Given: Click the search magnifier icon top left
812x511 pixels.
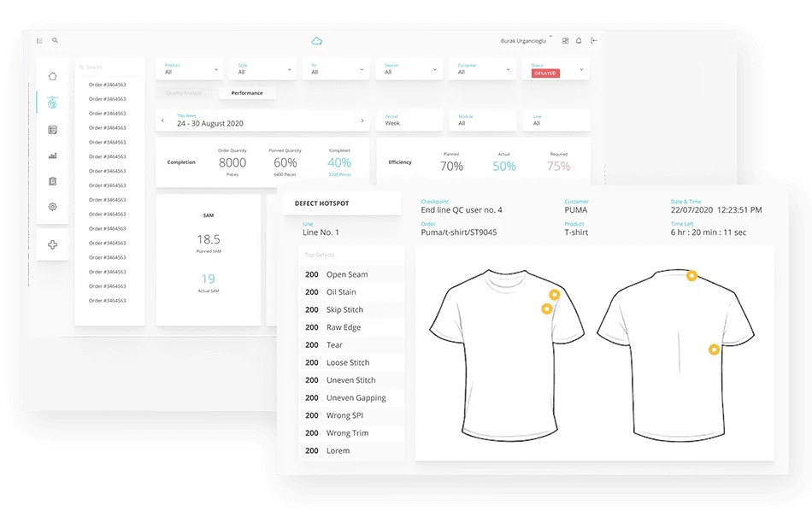Looking at the screenshot, I should click(55, 40).
